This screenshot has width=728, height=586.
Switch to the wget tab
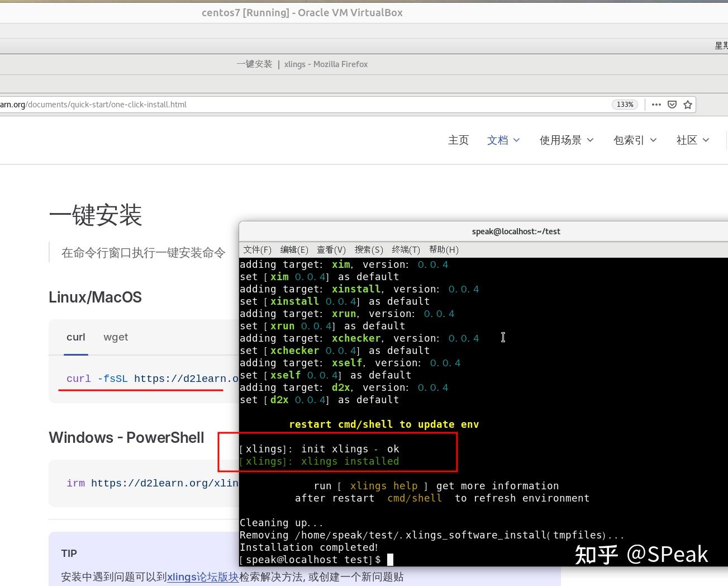click(x=116, y=337)
